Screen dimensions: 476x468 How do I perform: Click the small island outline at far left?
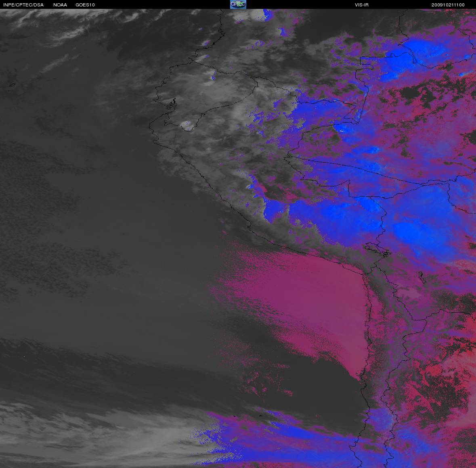[12, 85]
